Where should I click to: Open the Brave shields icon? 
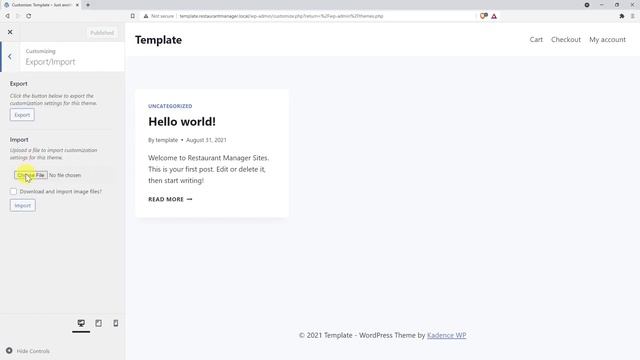click(x=484, y=16)
